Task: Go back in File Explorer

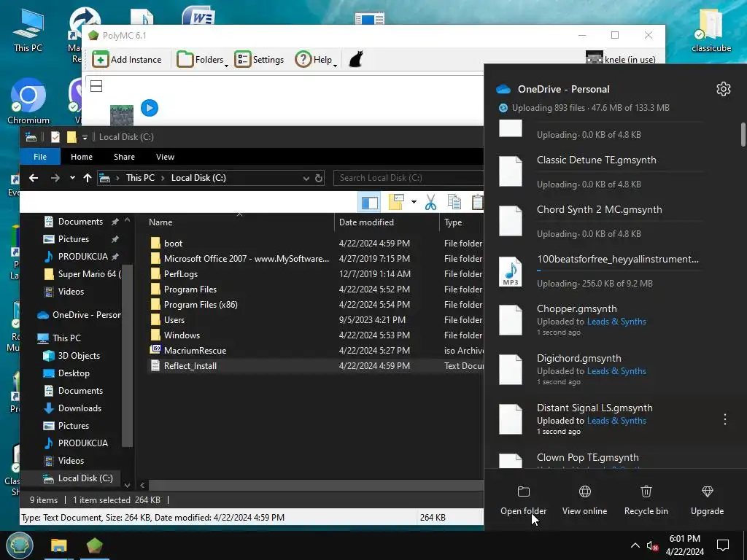Action: click(34, 178)
